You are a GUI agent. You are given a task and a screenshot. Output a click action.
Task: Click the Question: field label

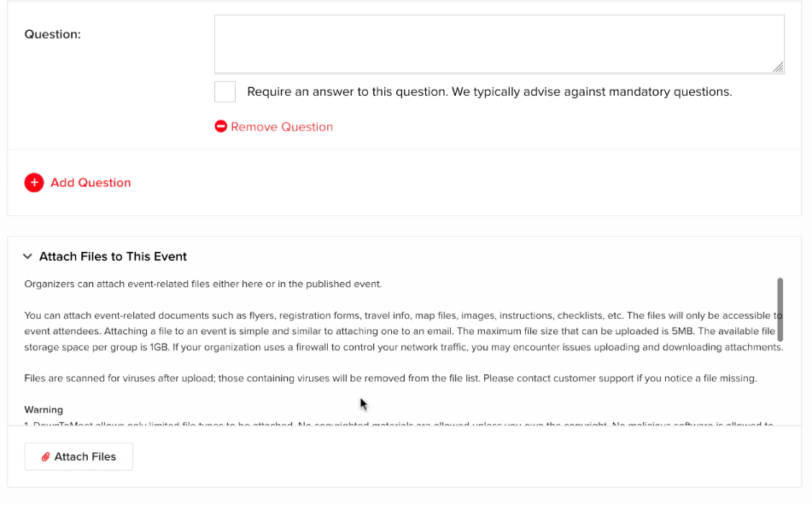tap(52, 34)
